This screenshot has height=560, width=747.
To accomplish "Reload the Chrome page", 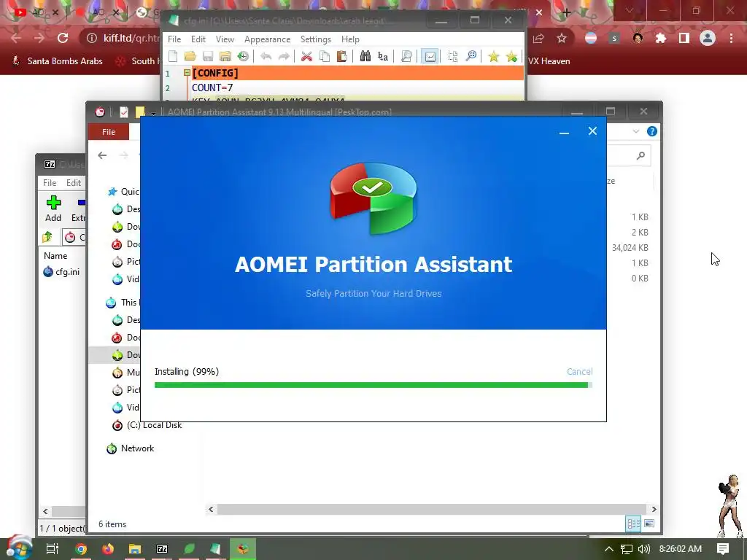I will click(63, 38).
